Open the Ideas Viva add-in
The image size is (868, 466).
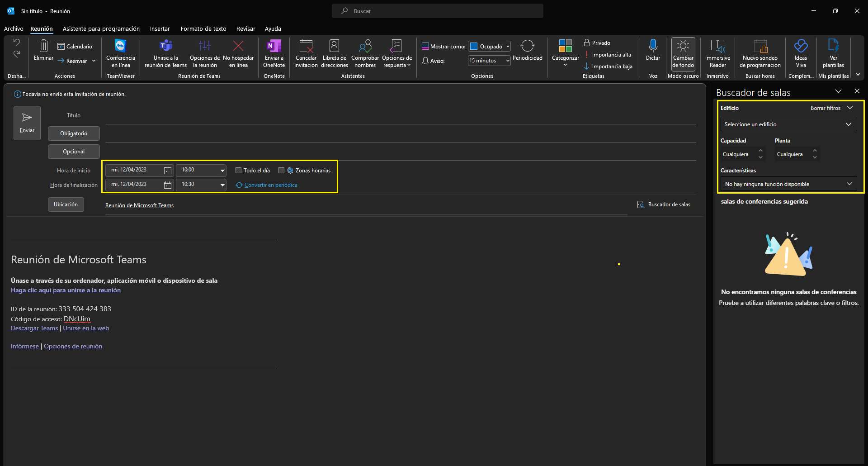(801, 53)
